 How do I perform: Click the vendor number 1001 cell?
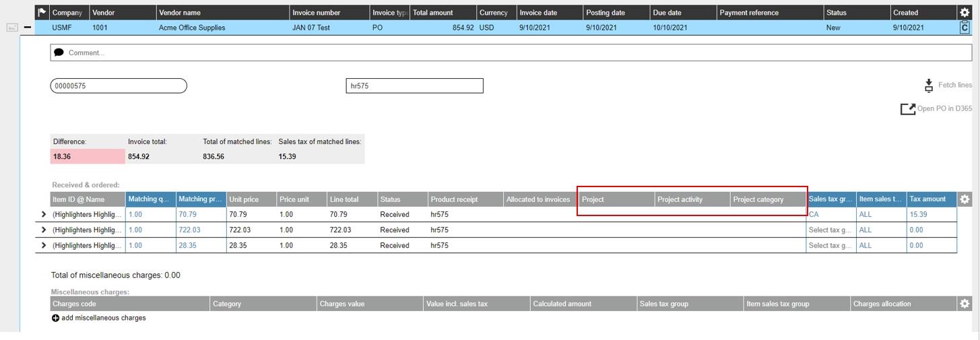(100, 28)
